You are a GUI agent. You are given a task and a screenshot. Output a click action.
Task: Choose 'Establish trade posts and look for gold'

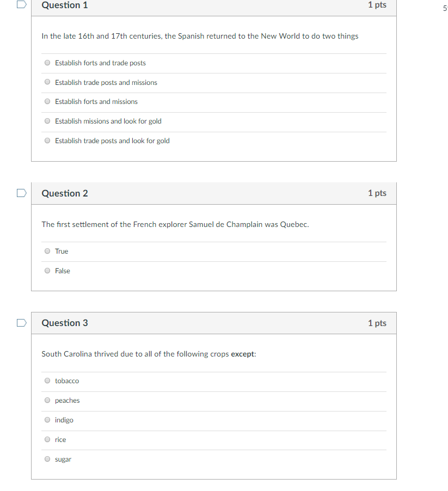click(47, 140)
